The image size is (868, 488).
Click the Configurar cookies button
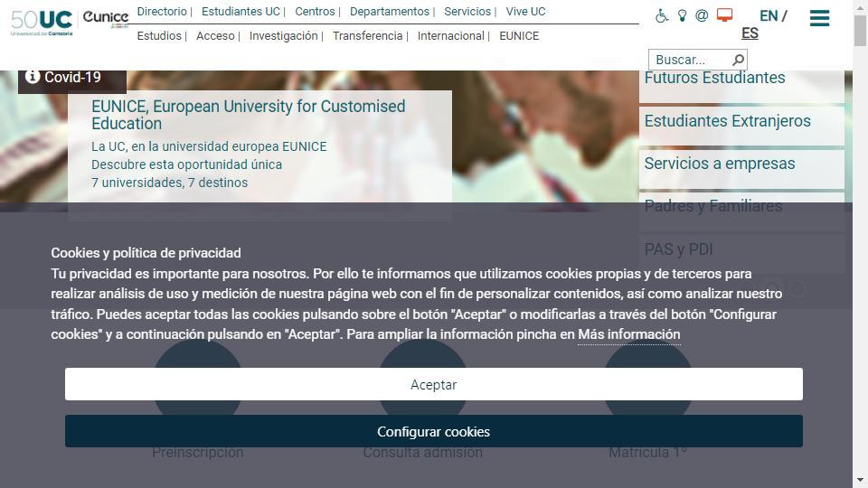[433, 431]
